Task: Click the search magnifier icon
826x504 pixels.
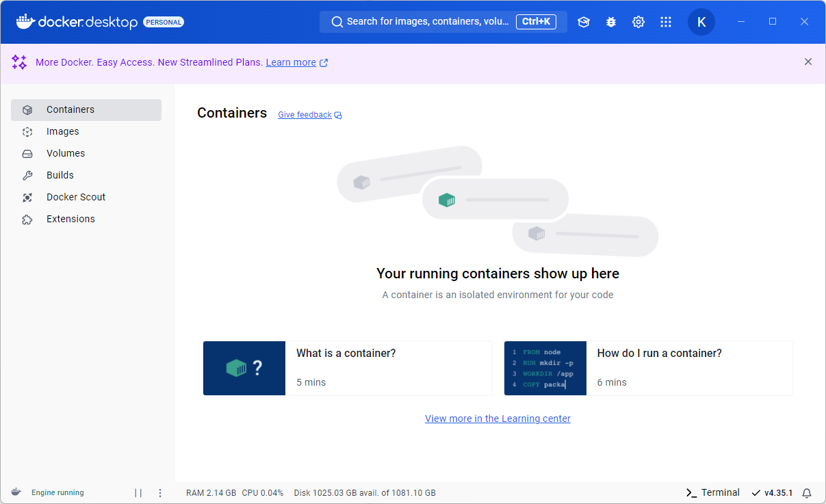Action: (337, 22)
